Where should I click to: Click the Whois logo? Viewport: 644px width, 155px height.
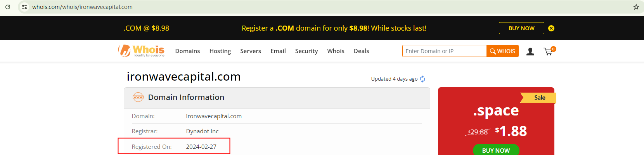(142, 51)
